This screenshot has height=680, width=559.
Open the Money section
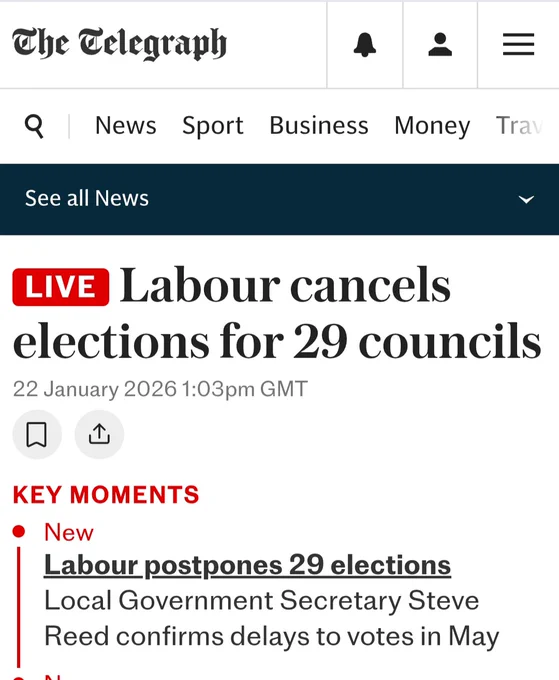tap(432, 126)
